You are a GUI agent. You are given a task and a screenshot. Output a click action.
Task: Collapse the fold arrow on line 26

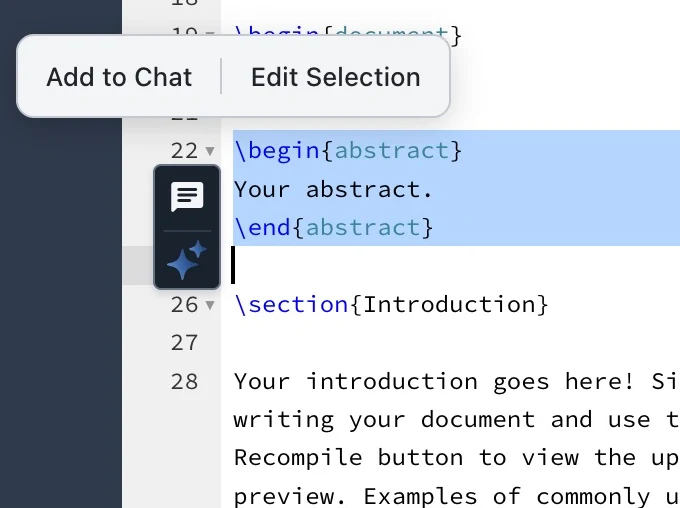pyautogui.click(x=210, y=305)
